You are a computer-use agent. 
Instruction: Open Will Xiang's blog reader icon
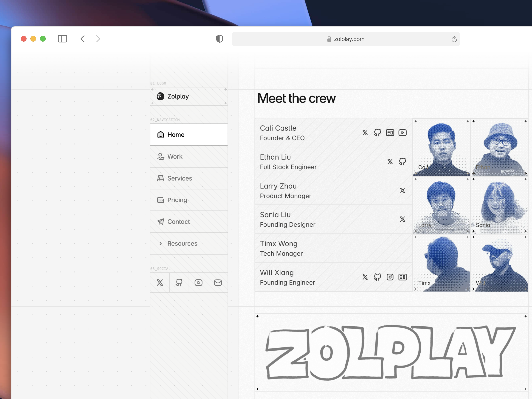click(x=402, y=277)
